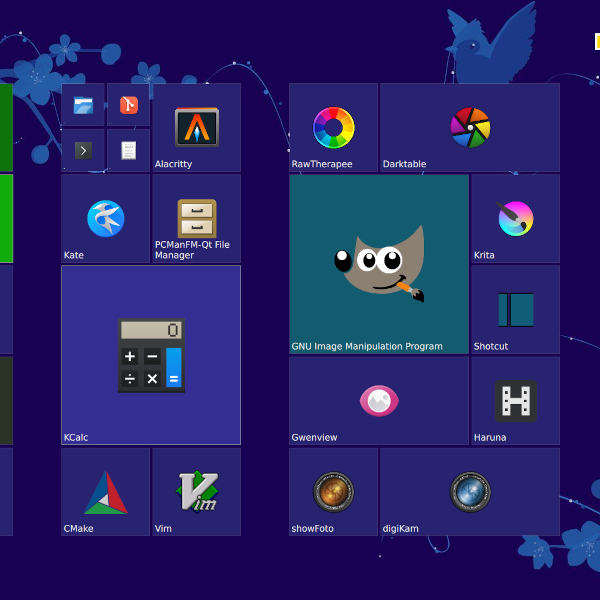Open Haruna media player tile
Viewport: 600px width, 600px height.
click(x=516, y=401)
